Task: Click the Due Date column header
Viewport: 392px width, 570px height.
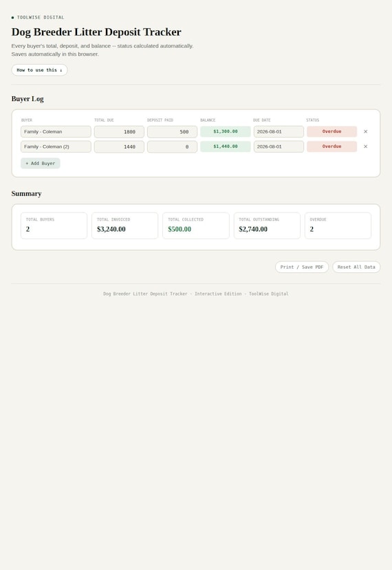Action: pos(262,120)
